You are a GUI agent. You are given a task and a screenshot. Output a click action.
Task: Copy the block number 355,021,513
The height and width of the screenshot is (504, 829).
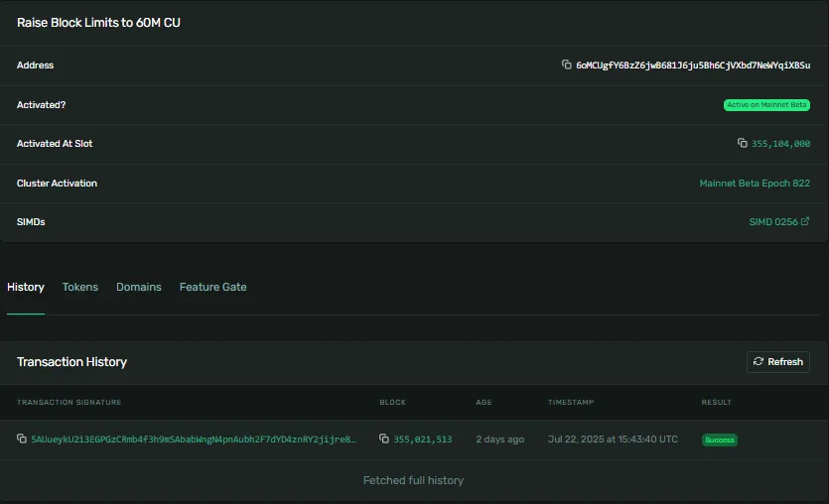tap(384, 439)
